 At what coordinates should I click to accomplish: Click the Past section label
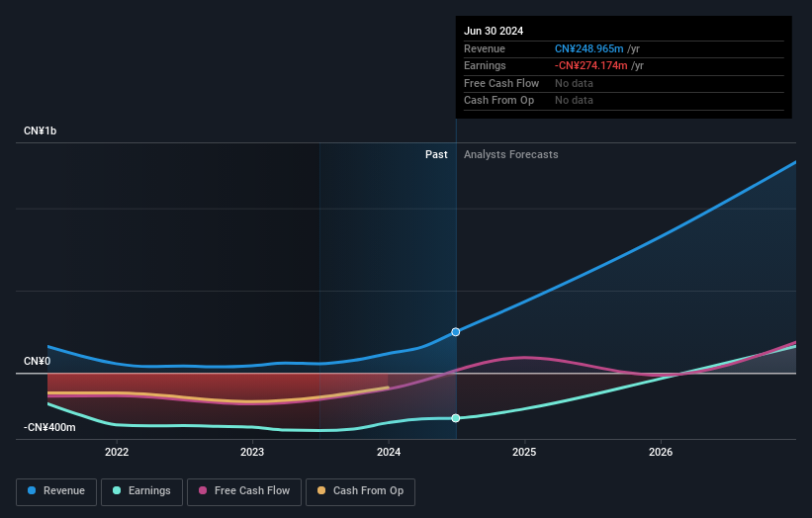[x=436, y=154]
